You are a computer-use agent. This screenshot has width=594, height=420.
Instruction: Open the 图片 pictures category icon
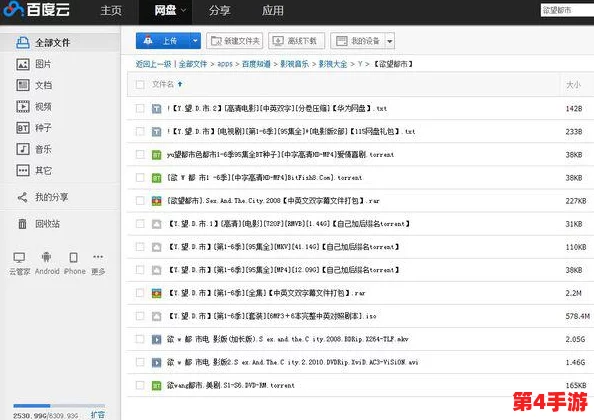click(23, 64)
